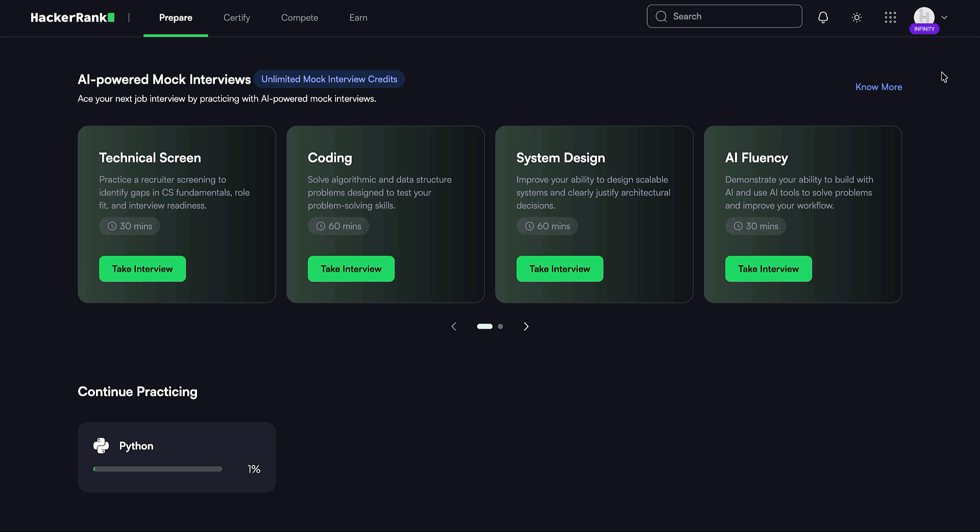980x532 pixels.
Task: Take the Technical Screen interview
Action: pos(142,269)
